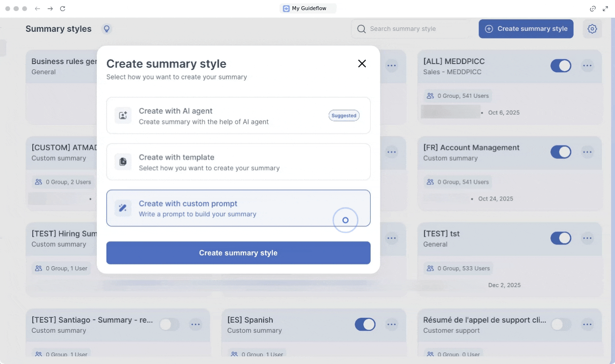Close the Create summary style dialog

coord(362,64)
